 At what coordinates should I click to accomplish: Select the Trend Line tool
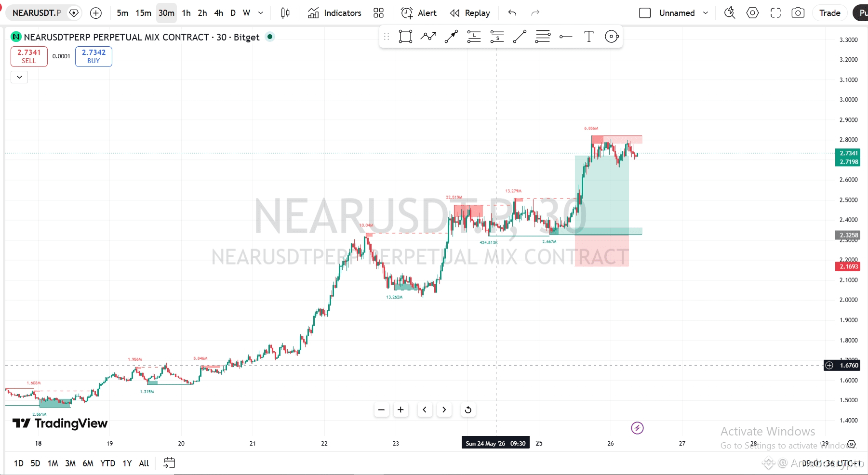coord(520,37)
